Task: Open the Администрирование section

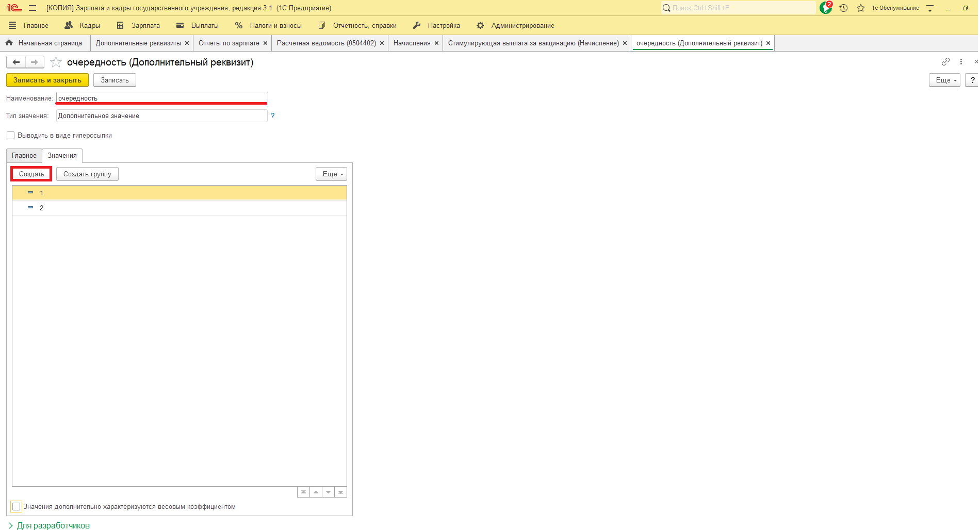Action: 515,25
